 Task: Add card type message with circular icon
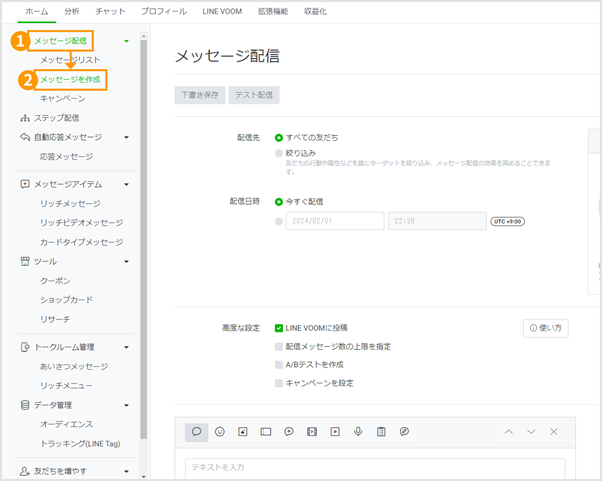point(404,432)
